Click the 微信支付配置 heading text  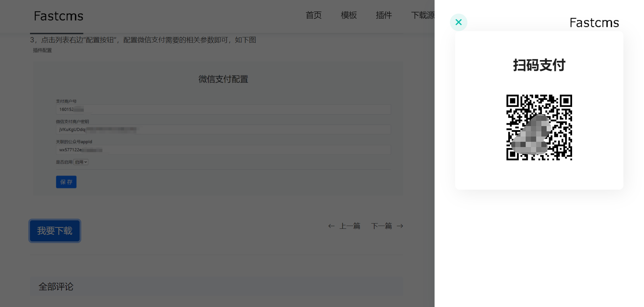coord(223,79)
